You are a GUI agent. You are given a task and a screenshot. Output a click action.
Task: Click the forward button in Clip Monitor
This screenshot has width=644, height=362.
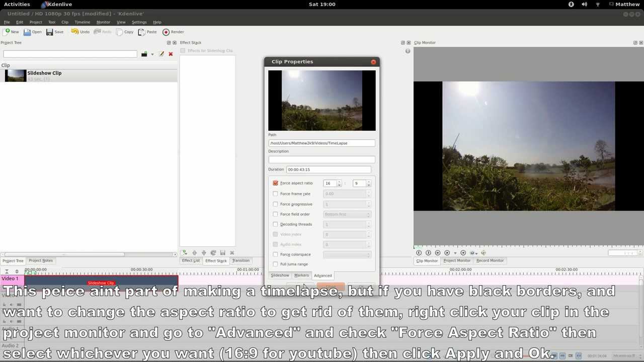pyautogui.click(x=463, y=253)
